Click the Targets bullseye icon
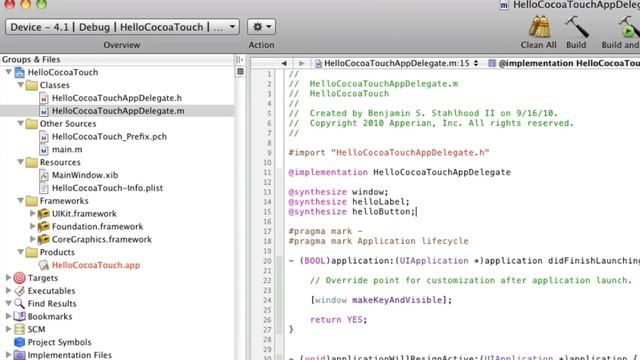Screen dimensions: 640x360 pos(19,278)
